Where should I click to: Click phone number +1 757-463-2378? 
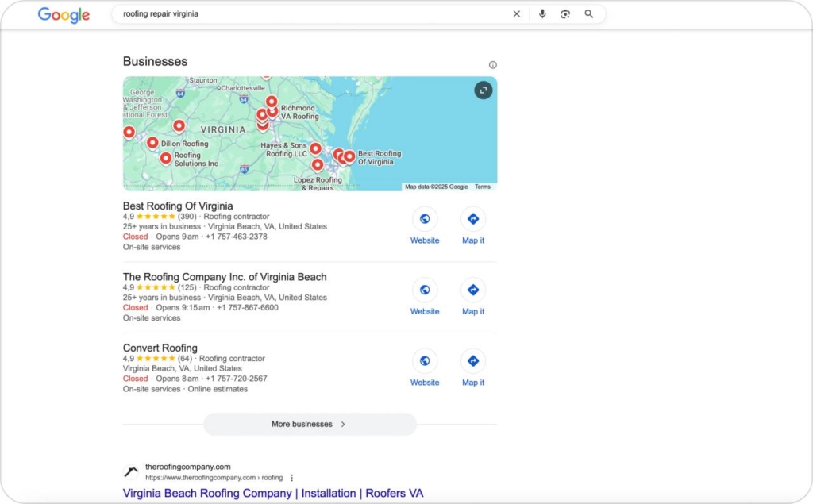(237, 237)
